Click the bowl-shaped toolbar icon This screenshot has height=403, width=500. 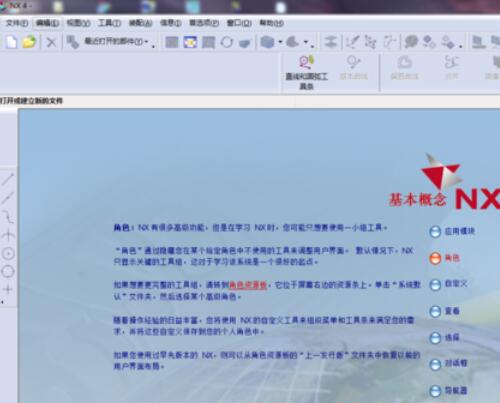coord(245,43)
